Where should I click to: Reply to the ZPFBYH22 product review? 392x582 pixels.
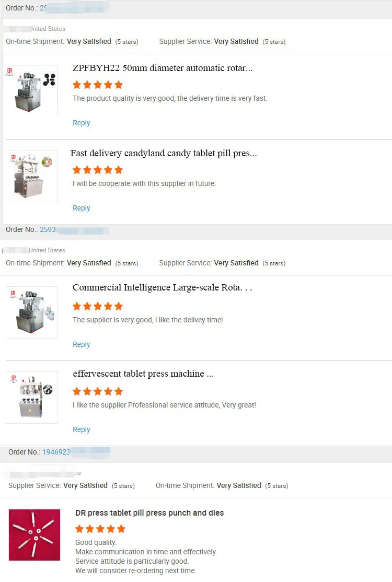(81, 123)
